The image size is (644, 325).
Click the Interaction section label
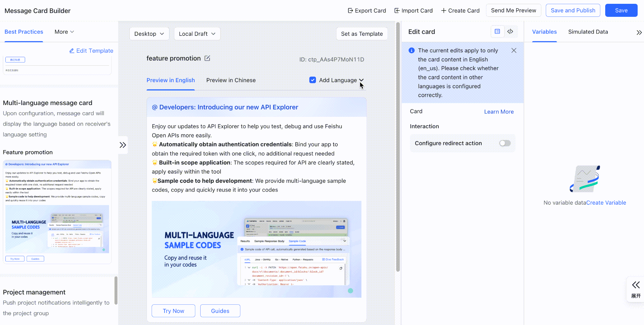point(424,126)
